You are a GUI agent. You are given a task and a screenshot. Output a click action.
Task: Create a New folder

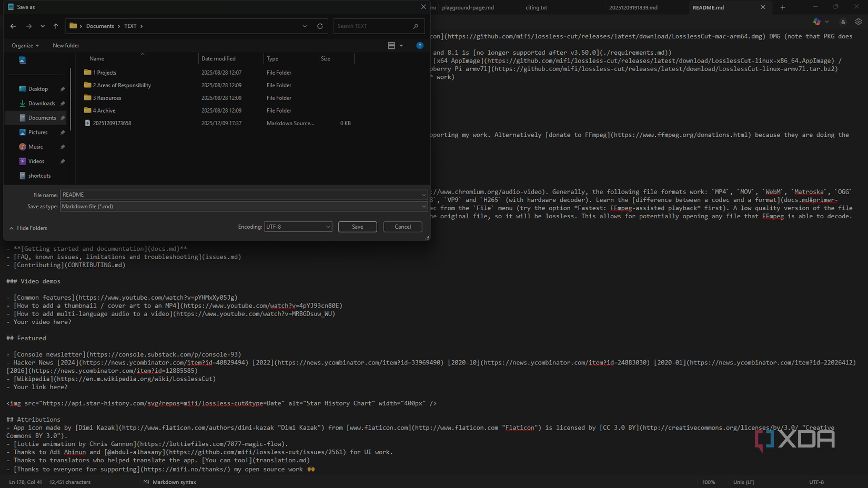pos(65,45)
